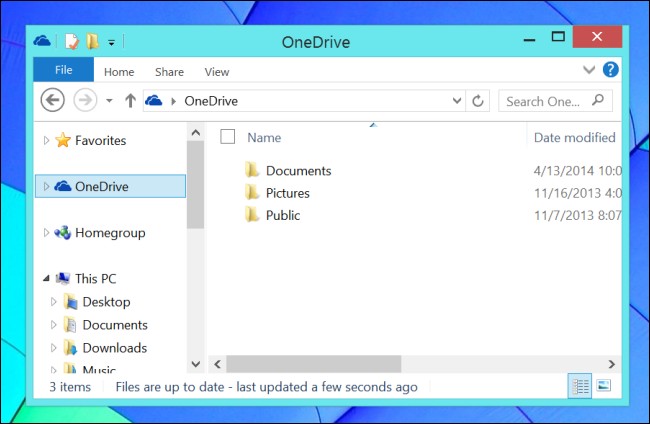Expand the Desktop tree node

53,302
